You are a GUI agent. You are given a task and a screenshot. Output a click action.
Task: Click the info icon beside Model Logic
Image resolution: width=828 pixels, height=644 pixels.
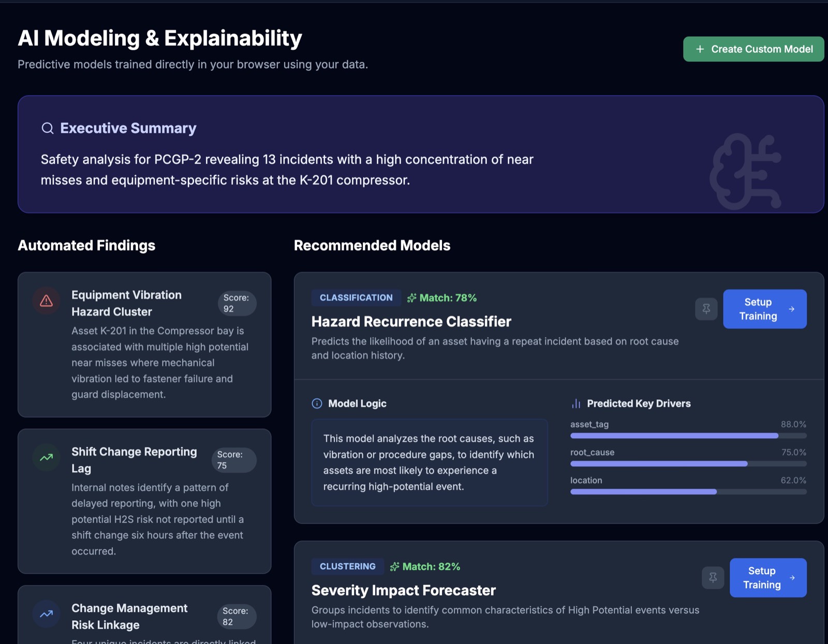tap(317, 403)
